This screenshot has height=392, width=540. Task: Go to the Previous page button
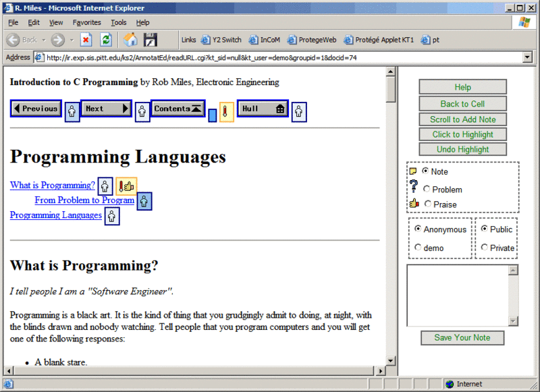[x=36, y=109]
